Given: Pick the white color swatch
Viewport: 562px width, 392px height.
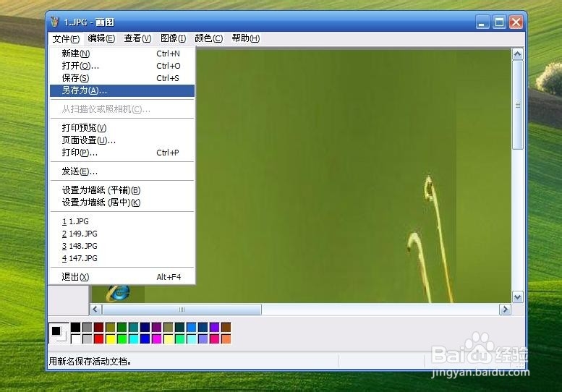Looking at the screenshot, I should (76, 338).
